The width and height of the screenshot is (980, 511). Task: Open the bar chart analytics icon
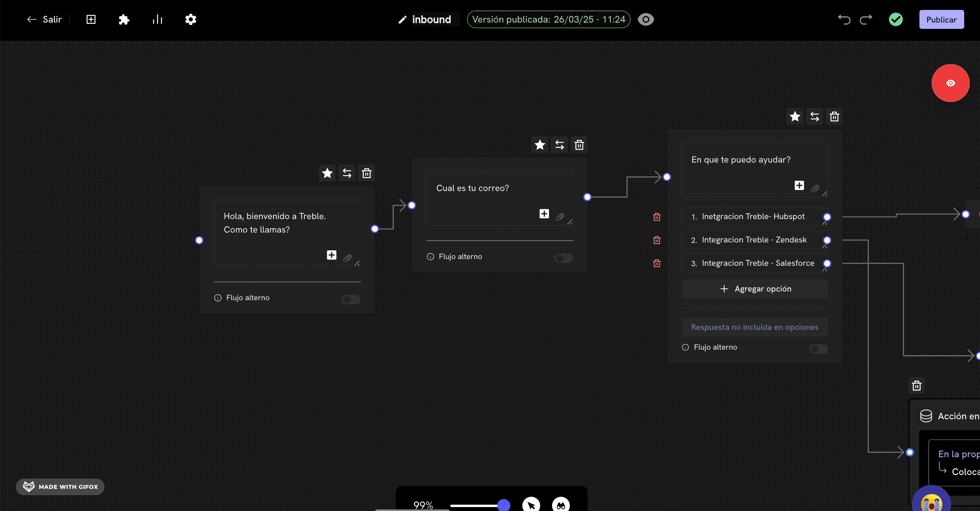coord(158,19)
